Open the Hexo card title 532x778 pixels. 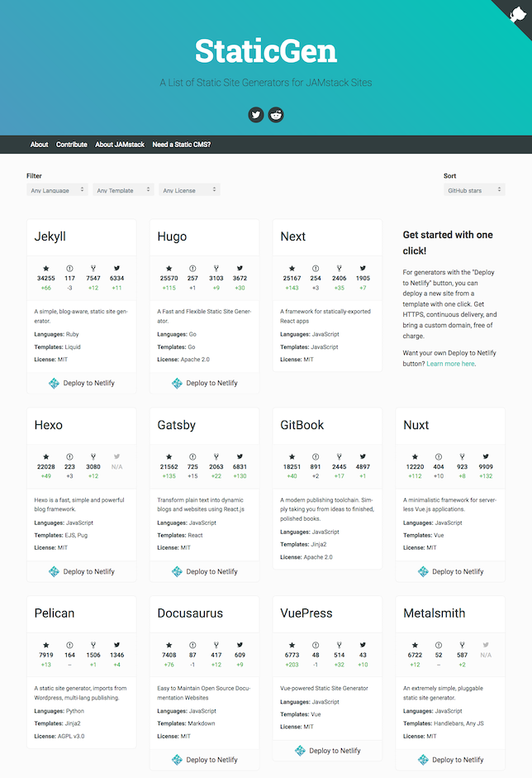click(x=49, y=425)
